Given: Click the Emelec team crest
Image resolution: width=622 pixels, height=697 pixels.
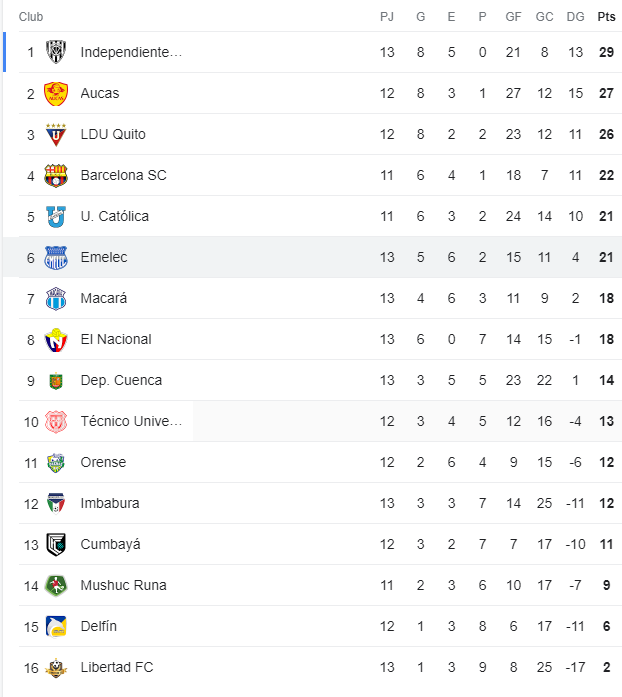Looking at the screenshot, I should 56,257.
